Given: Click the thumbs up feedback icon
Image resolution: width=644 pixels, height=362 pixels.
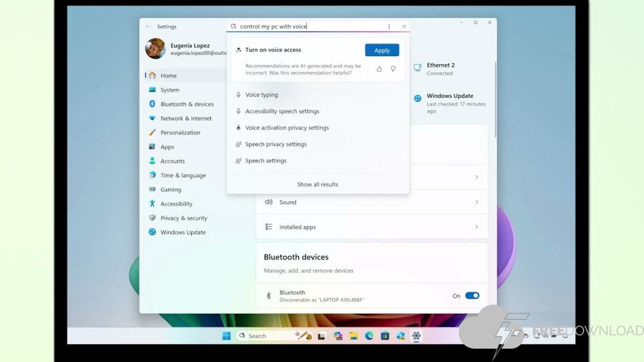Looking at the screenshot, I should [x=379, y=69].
